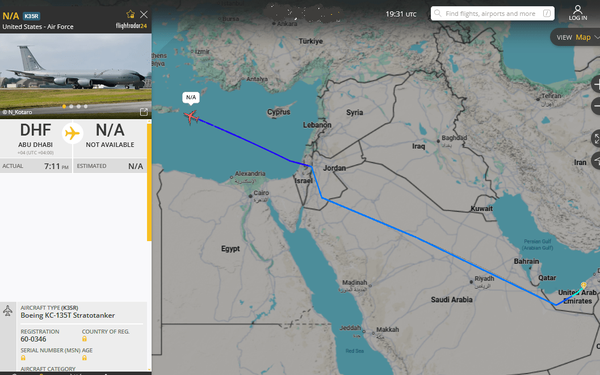600x375 pixels.
Task: Select the fourth photo carousel dot
Action: pyautogui.click(x=86, y=106)
